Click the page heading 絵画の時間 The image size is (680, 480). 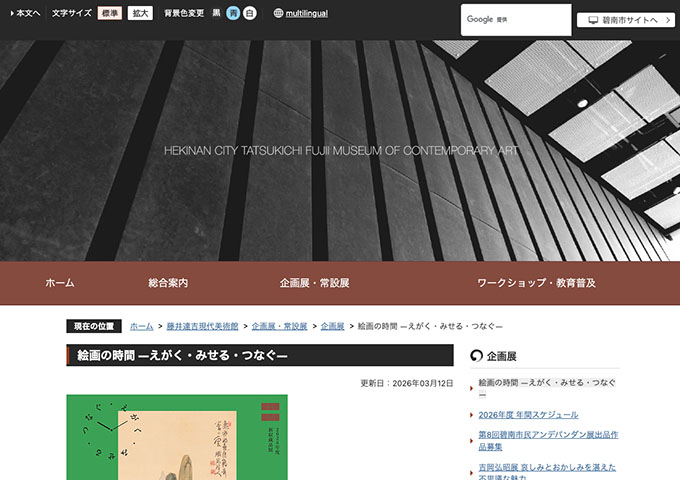click(x=182, y=356)
